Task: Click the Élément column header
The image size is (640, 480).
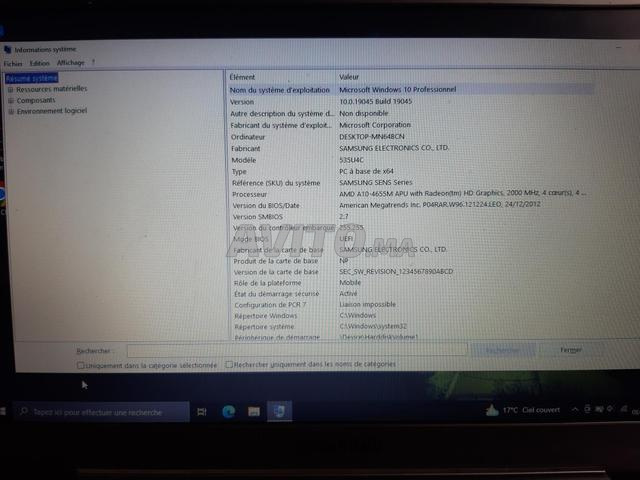Action: [x=242, y=77]
